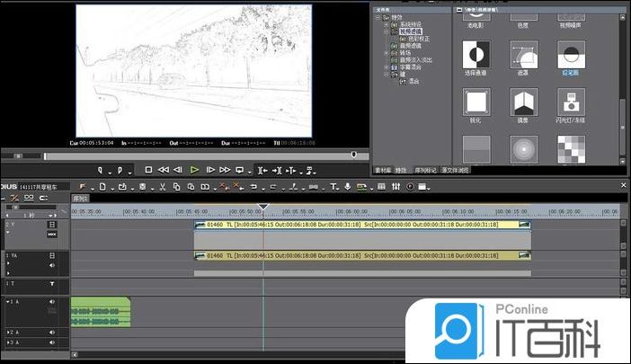This screenshot has height=364, width=631.
Task: Click the Play button in the preview controls
Action: click(x=194, y=170)
